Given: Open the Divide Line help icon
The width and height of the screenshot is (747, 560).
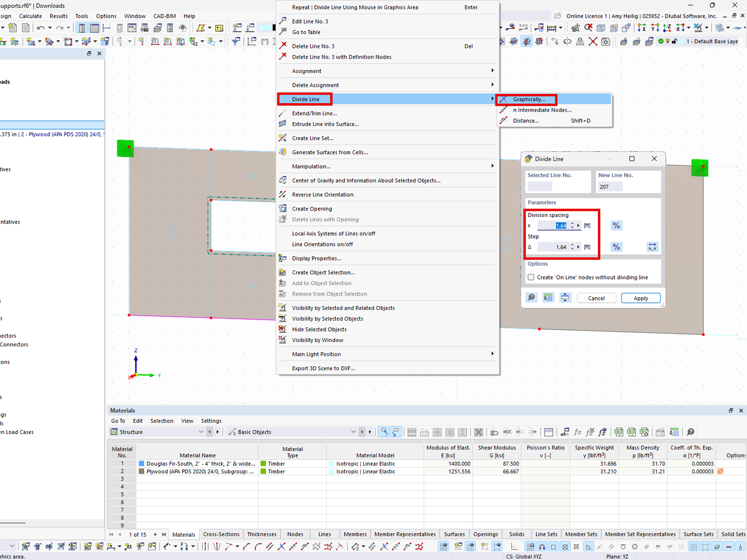Looking at the screenshot, I should click(531, 297).
